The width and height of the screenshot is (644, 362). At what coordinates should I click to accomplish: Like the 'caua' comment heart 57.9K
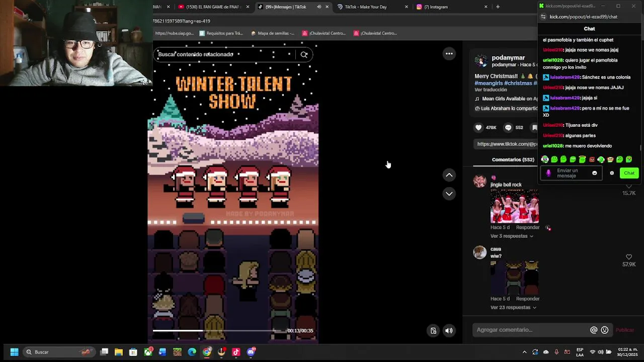click(629, 257)
